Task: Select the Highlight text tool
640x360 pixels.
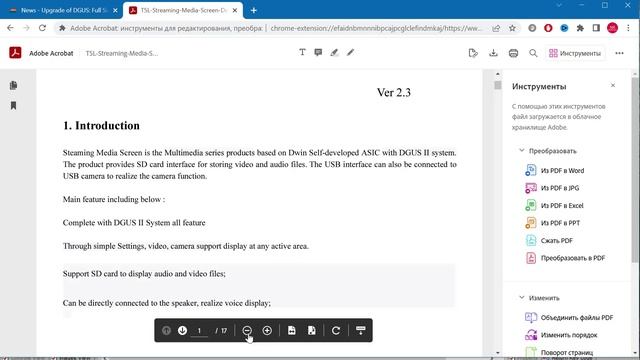Action: [x=334, y=52]
